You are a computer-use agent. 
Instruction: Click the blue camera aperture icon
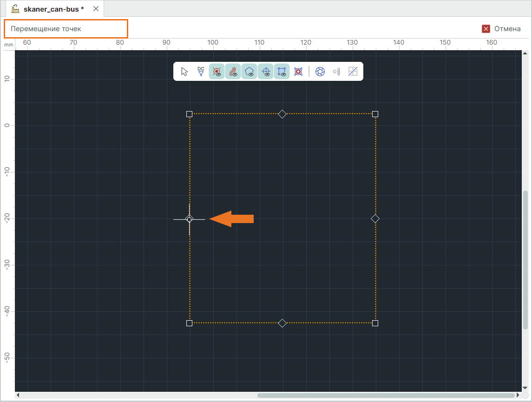coord(320,72)
